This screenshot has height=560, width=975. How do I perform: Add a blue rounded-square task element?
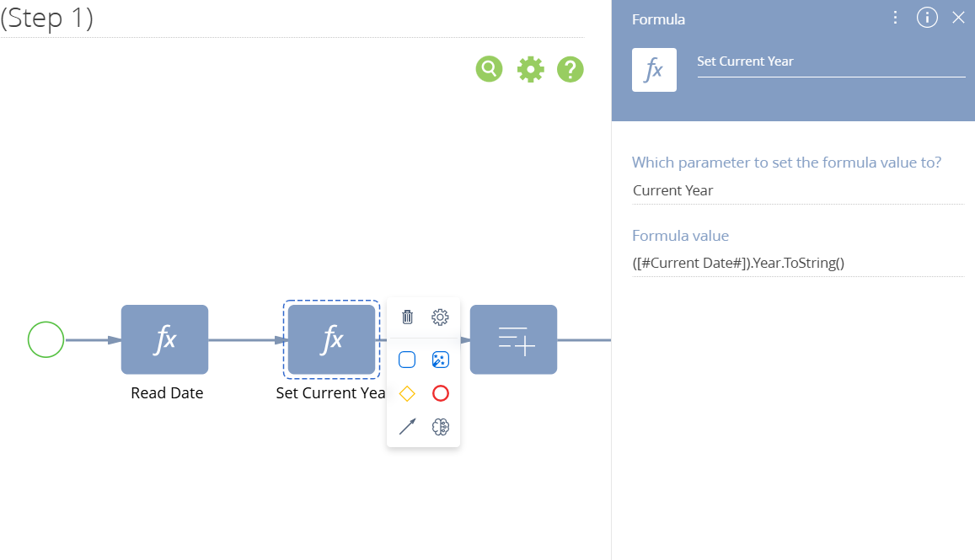[407, 360]
